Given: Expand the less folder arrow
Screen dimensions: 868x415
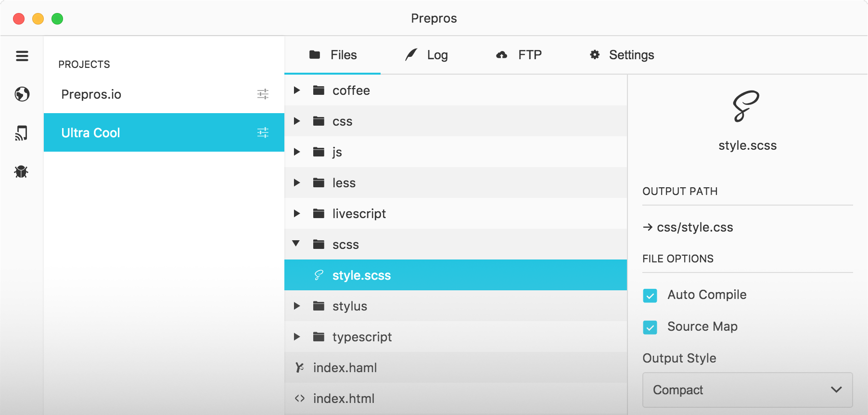Looking at the screenshot, I should 297,182.
